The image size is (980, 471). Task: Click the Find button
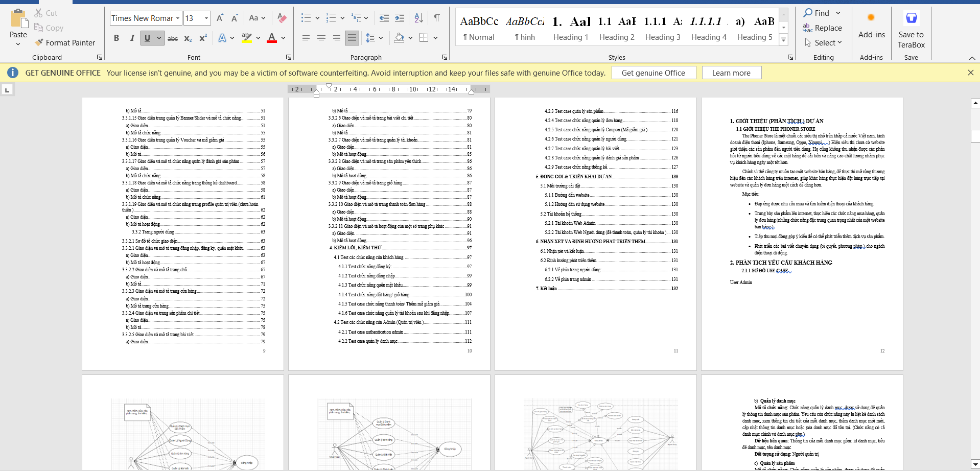816,13
